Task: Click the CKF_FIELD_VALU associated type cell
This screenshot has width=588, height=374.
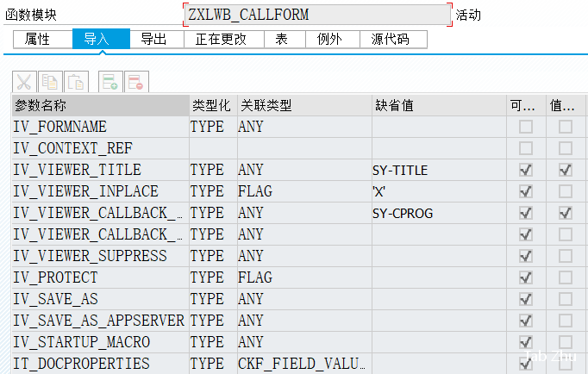Action: click(x=304, y=364)
